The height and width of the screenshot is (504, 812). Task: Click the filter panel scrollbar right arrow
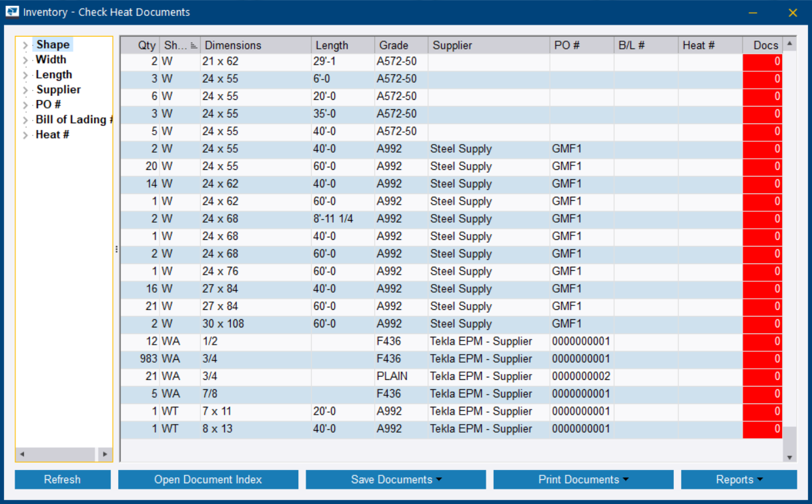click(105, 453)
